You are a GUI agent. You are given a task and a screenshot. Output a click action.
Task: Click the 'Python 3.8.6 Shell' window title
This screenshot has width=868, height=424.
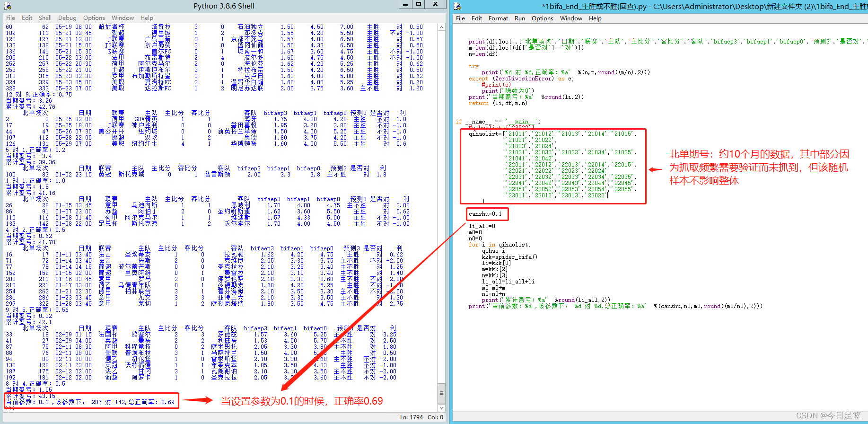224,6
